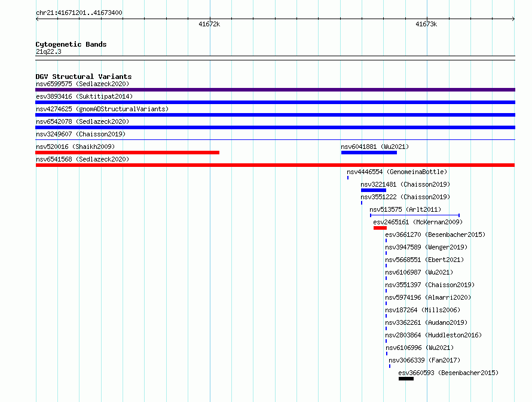Click the esv3661270 (Besenbacher2015) label
This screenshot has width=532, height=402.
pyautogui.click(x=435, y=234)
